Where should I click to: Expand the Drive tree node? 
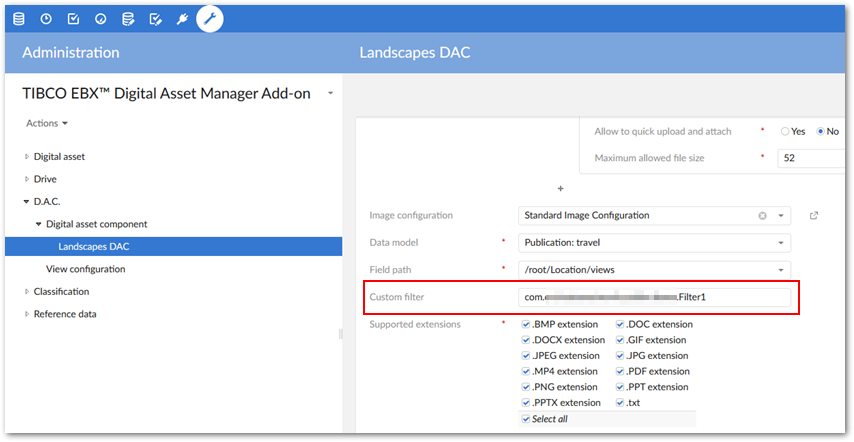point(27,179)
